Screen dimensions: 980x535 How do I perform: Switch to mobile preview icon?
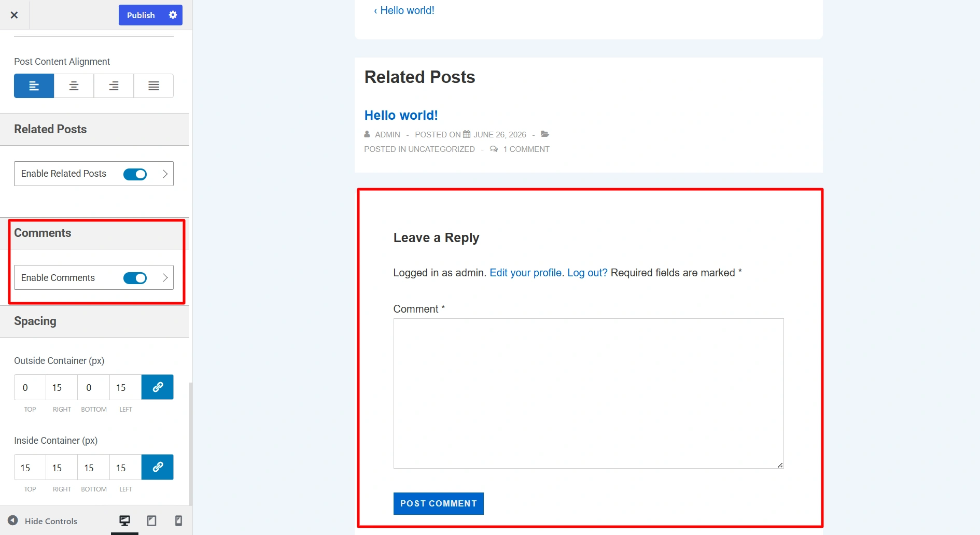pos(178,520)
